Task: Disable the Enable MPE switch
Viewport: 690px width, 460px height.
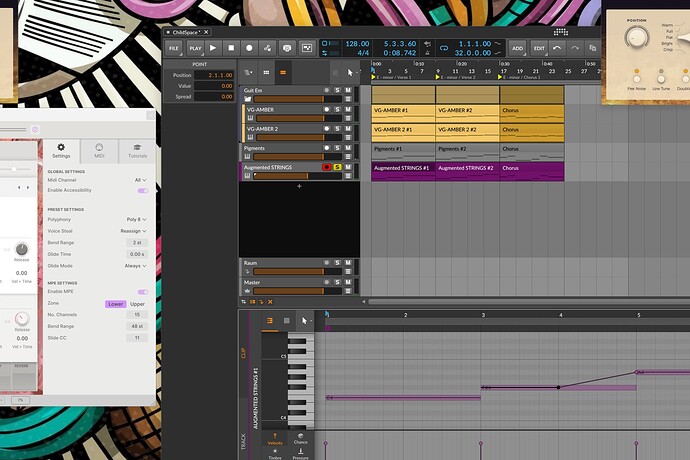Action: 143,292
